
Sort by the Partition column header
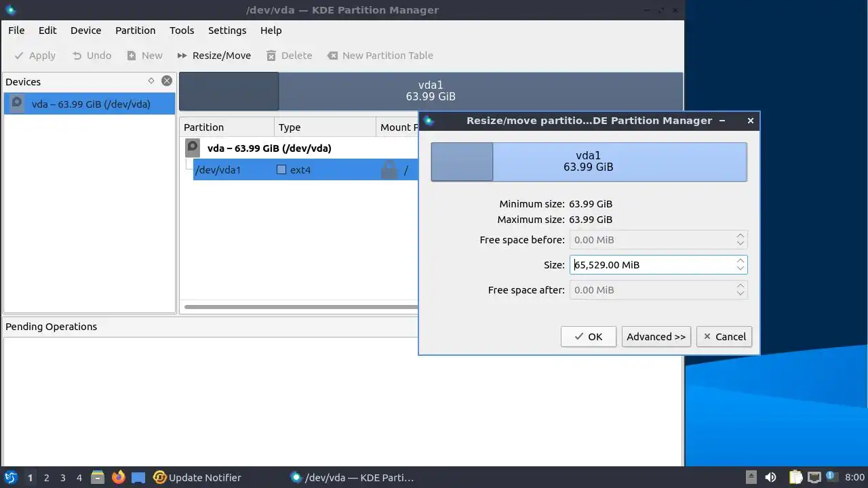point(227,127)
